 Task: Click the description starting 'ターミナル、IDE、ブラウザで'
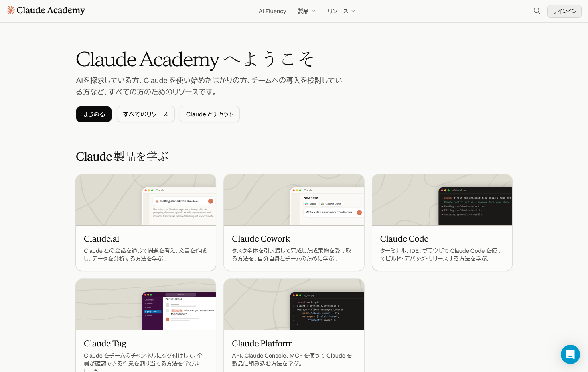[441, 255]
